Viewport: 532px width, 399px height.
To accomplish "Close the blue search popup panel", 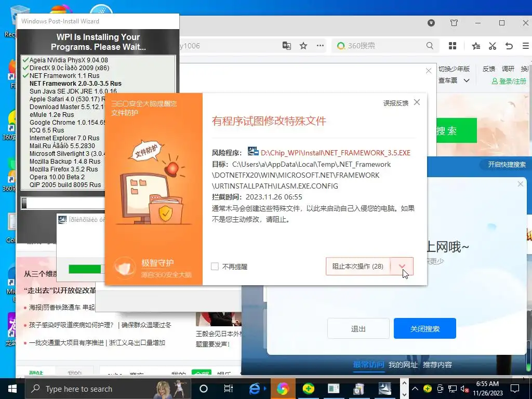I will tap(521, 184).
